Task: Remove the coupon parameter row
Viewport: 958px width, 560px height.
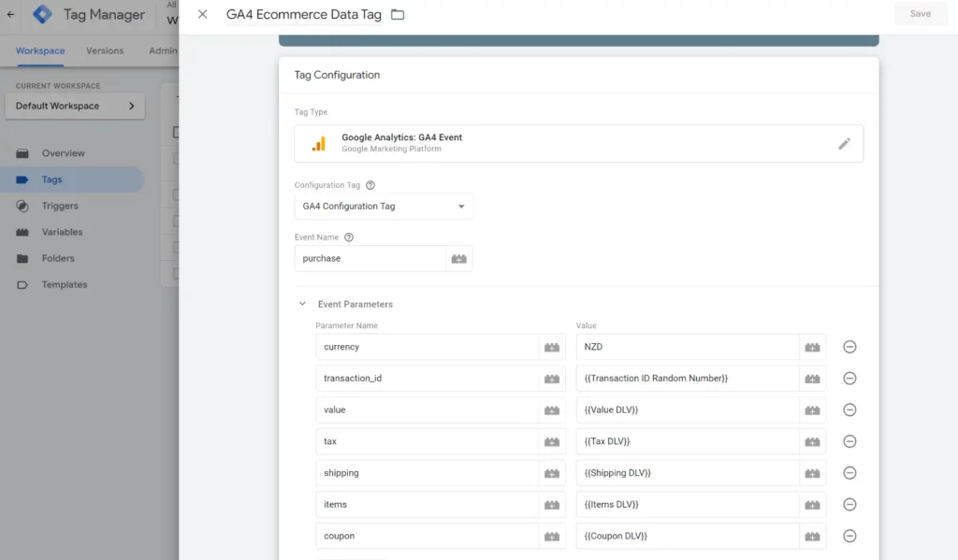Action: (849, 537)
